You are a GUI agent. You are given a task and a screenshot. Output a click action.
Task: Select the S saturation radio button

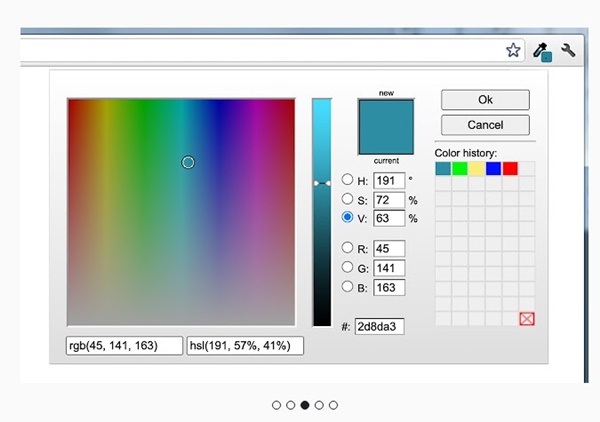(347, 199)
